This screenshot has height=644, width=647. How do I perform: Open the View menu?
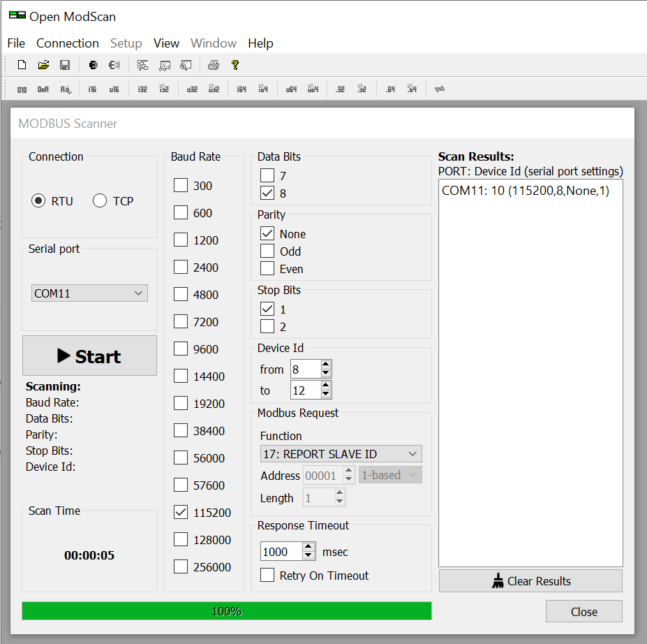[166, 43]
